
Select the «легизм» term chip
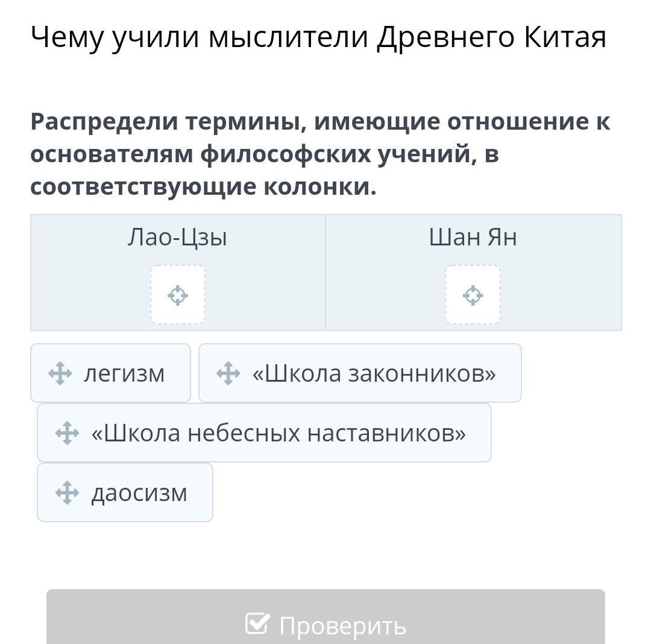(110, 373)
